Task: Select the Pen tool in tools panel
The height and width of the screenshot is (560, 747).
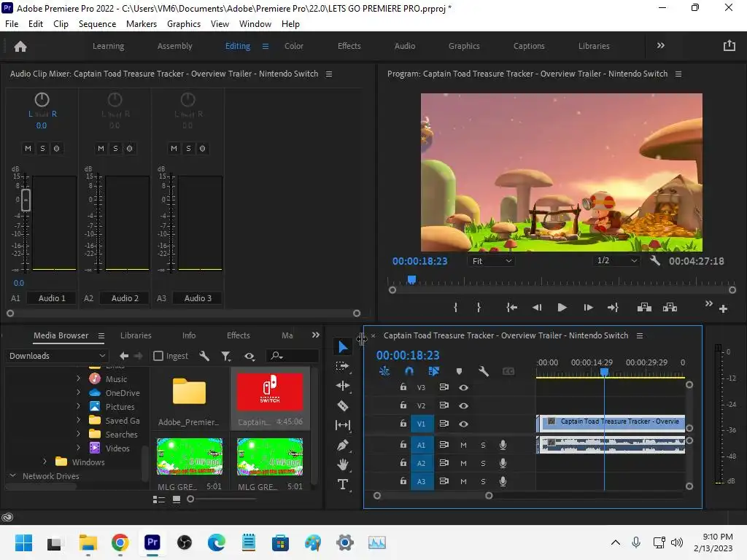Action: click(343, 445)
